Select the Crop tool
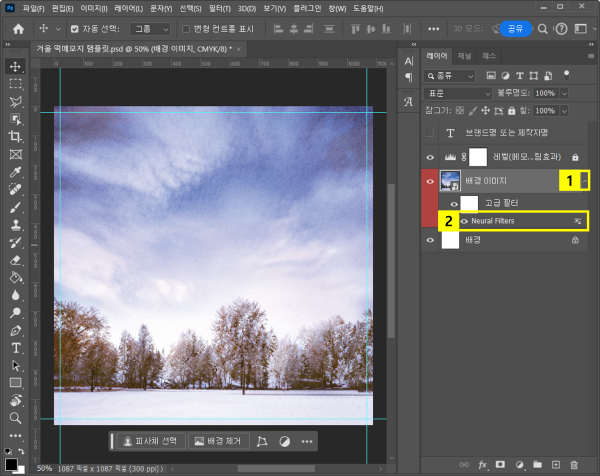Image resolution: width=600 pixels, height=476 pixels. pyautogui.click(x=15, y=137)
